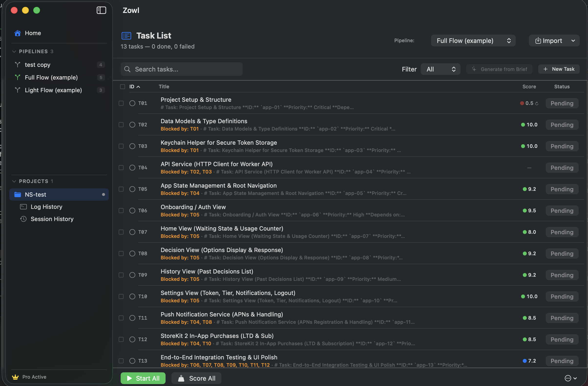
Task: Collapse the PIPELINES section
Action: (x=14, y=51)
